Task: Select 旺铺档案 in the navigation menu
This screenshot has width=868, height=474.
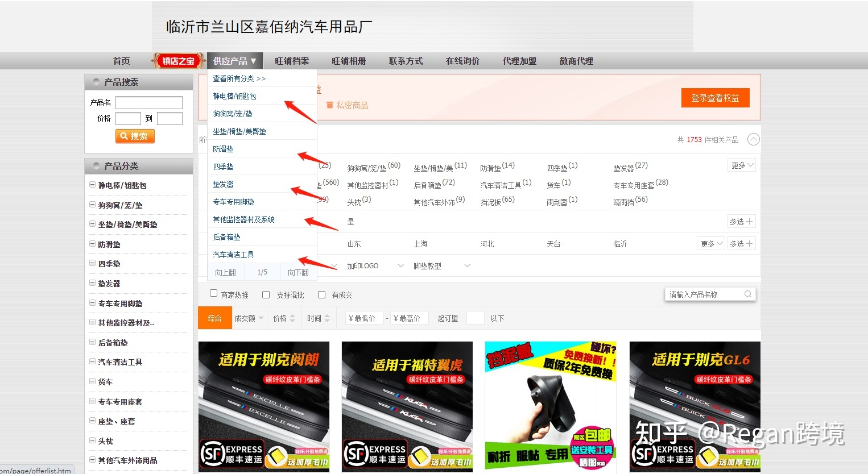Action: pos(291,60)
